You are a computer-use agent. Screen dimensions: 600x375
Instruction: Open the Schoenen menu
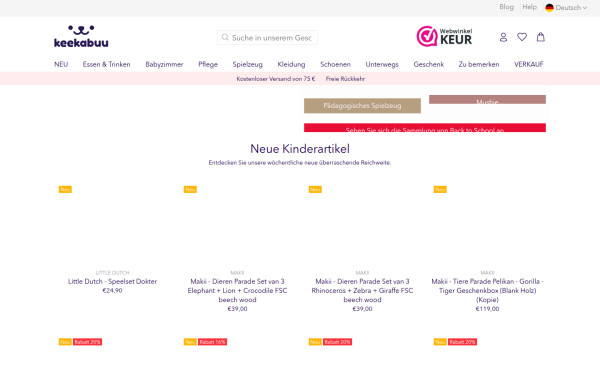pyautogui.click(x=335, y=64)
